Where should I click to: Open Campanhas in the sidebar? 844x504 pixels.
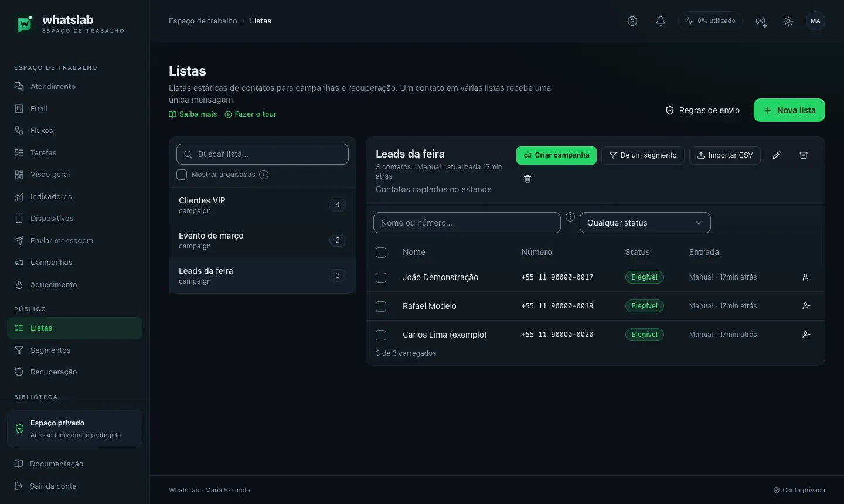tap(74, 263)
